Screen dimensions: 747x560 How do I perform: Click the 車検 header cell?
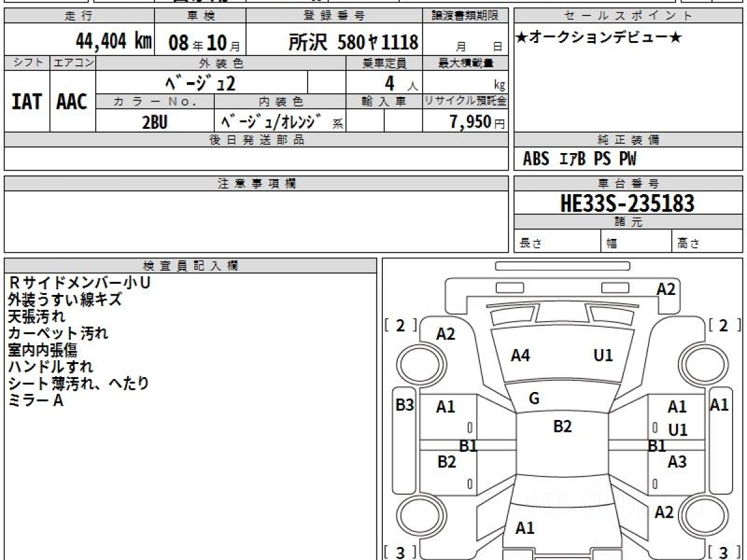[200, 16]
